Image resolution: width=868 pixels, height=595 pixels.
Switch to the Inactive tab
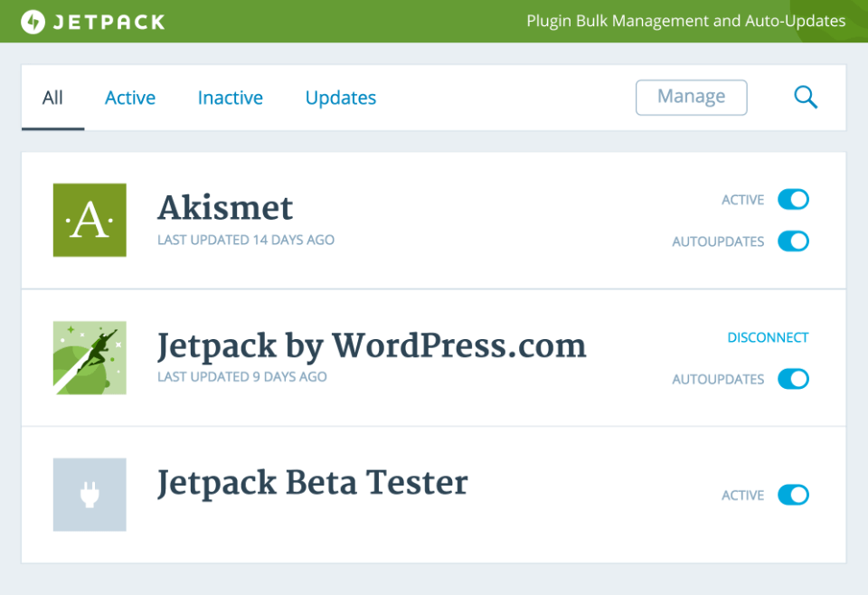click(231, 98)
